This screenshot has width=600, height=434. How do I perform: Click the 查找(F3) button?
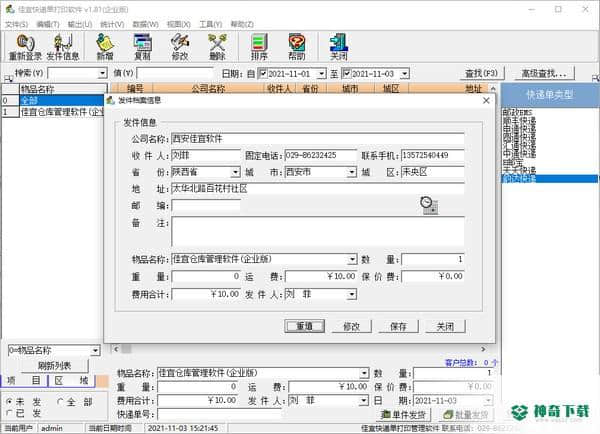[481, 73]
